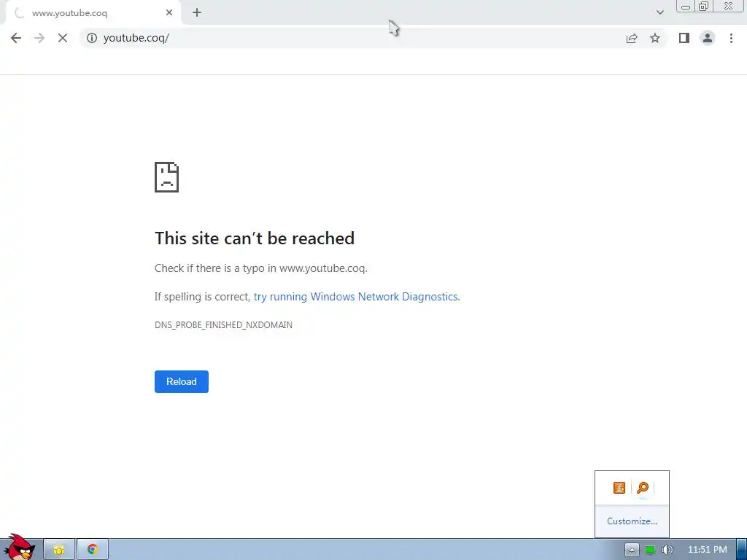Open the magnifier tray icon in the popup
The height and width of the screenshot is (560, 747).
[643, 488]
